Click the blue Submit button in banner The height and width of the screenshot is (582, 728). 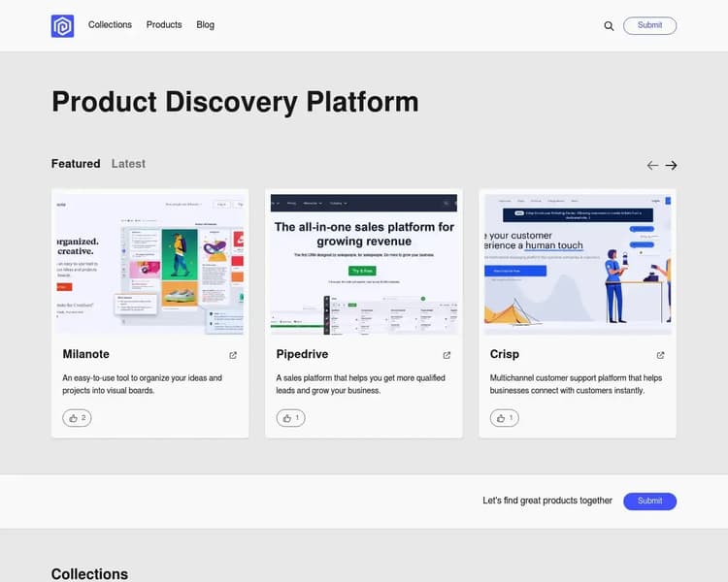click(x=649, y=501)
